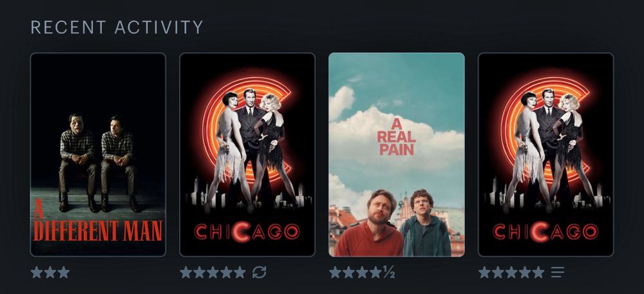The width and height of the screenshot is (644, 294).
Task: Select the first star beside the review icon
Action: pyautogui.click(x=485, y=272)
